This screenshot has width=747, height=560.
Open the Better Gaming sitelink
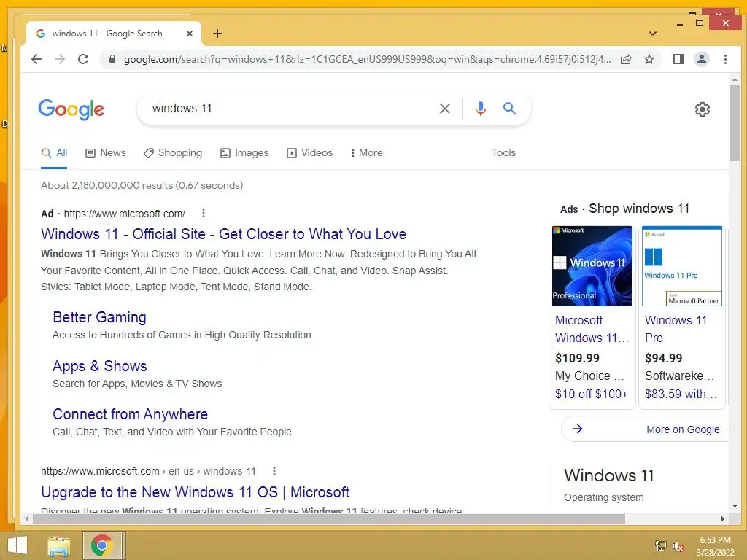click(99, 317)
